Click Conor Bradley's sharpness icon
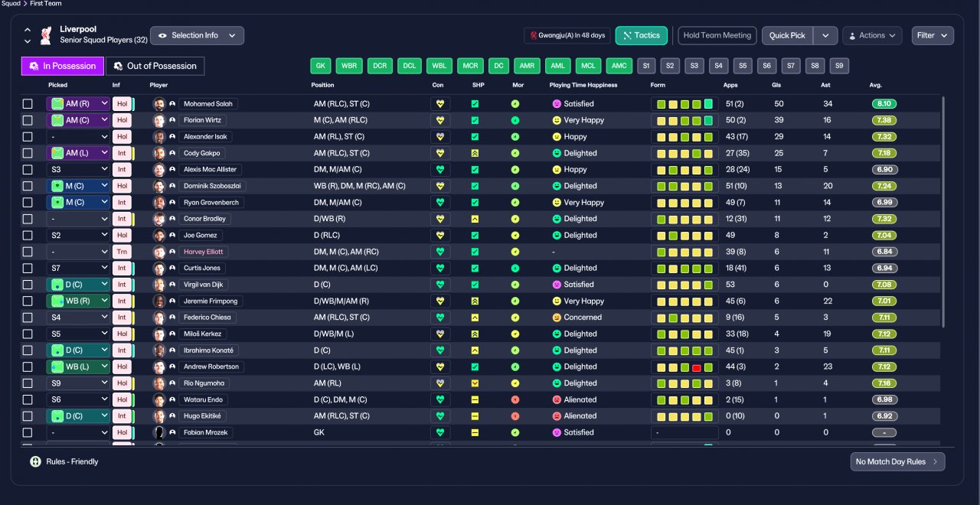980x505 pixels. (475, 219)
